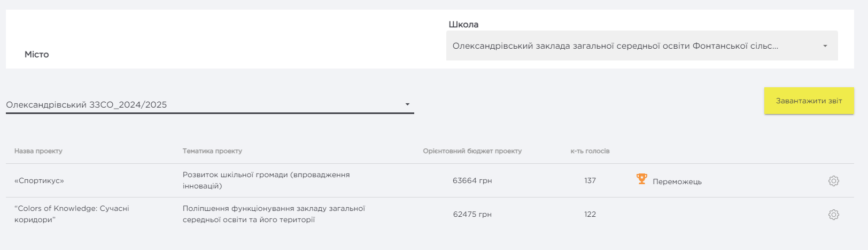This screenshot has width=868, height=250.
Task: Click the orange winner trophy icon
Action: coord(642,179)
